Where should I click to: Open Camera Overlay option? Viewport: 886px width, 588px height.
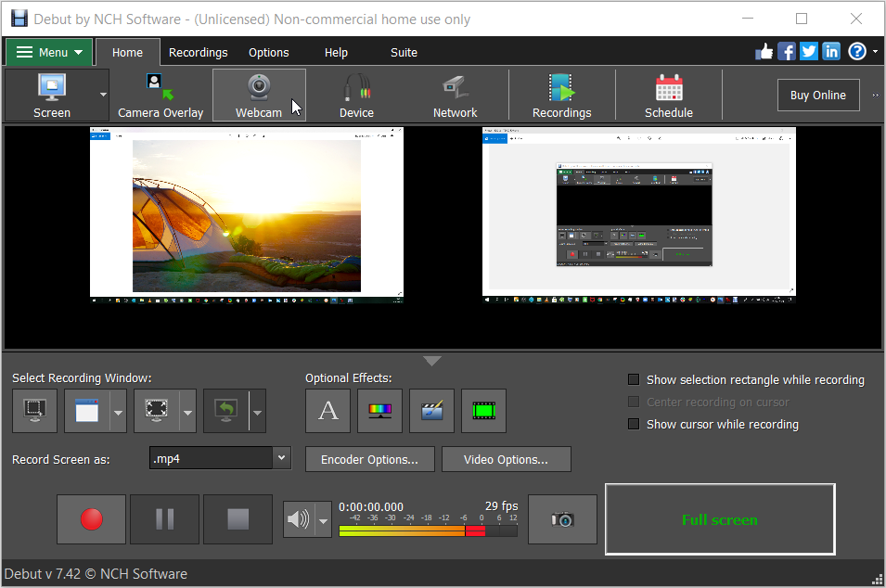(x=161, y=95)
